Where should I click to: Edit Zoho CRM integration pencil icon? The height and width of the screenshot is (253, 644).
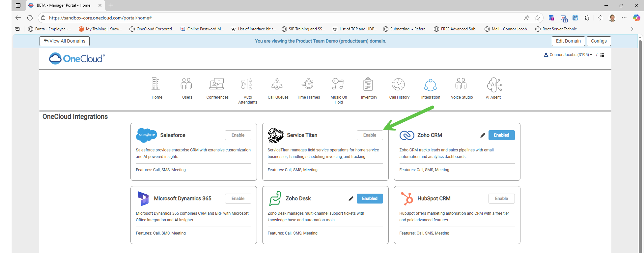tap(483, 135)
